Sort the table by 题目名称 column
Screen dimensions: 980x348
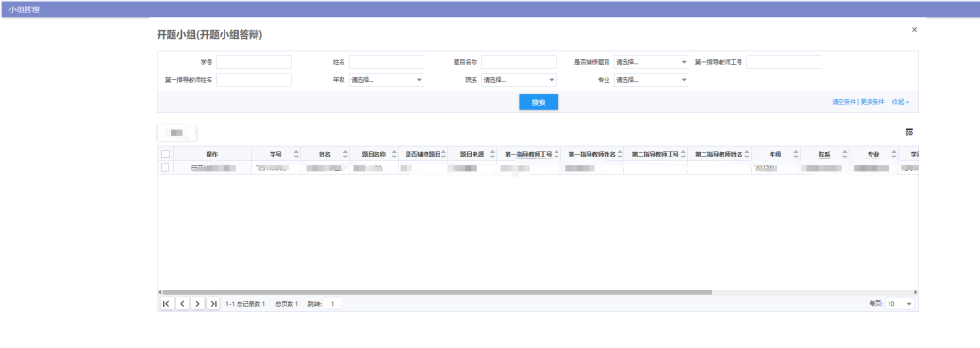pyautogui.click(x=393, y=155)
